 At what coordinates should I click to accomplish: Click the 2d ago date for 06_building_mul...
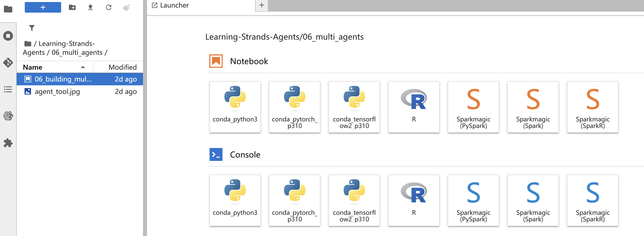click(x=126, y=79)
